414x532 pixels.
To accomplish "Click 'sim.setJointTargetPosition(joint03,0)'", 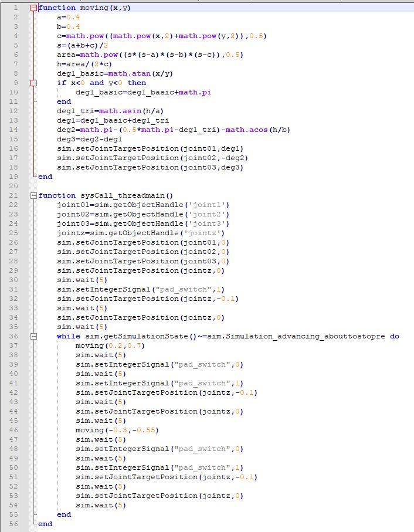I will 143,261.
